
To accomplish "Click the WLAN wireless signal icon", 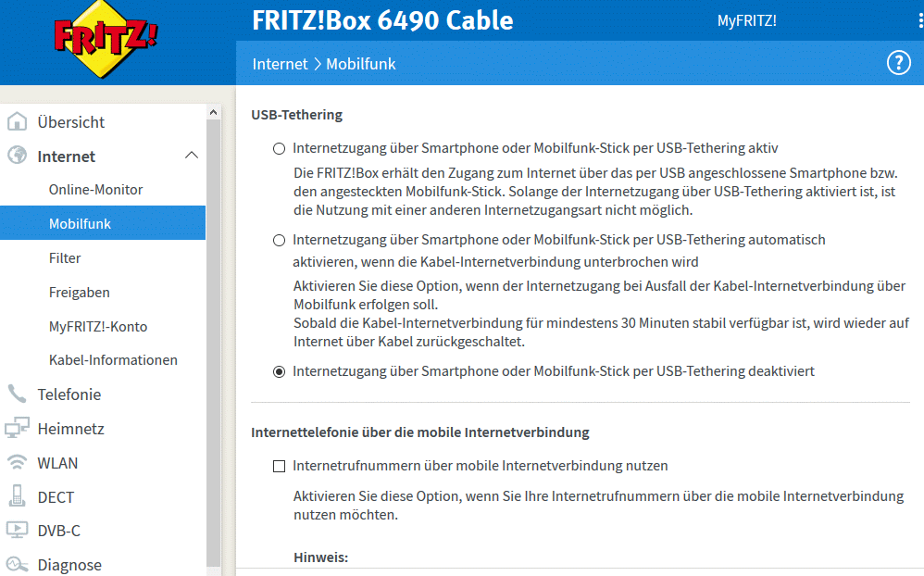I will point(17,463).
